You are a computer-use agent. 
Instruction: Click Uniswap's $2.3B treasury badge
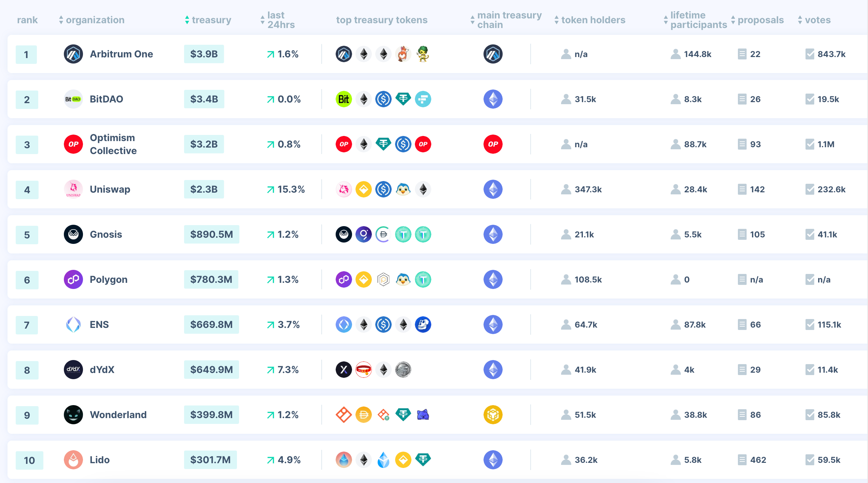pyautogui.click(x=204, y=189)
